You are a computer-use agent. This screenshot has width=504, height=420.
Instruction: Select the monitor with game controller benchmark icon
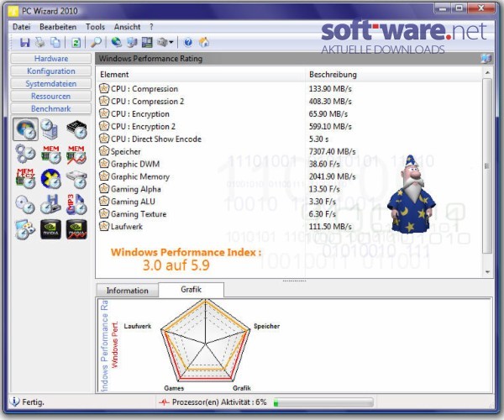click(24, 229)
